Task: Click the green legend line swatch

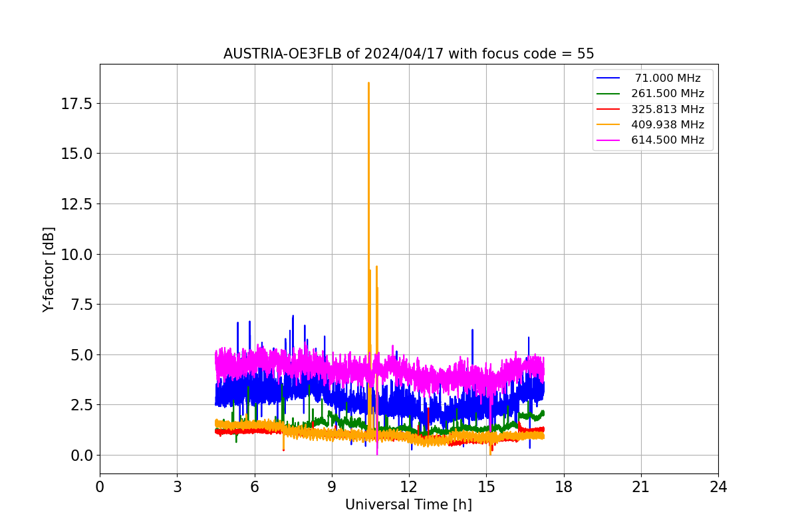Action: point(608,94)
